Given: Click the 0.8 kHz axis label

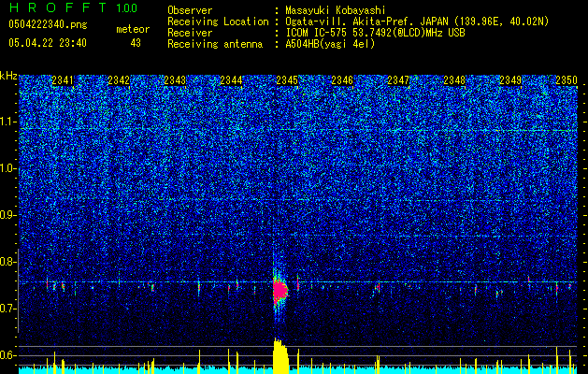Looking at the screenshot, I should (8, 262).
